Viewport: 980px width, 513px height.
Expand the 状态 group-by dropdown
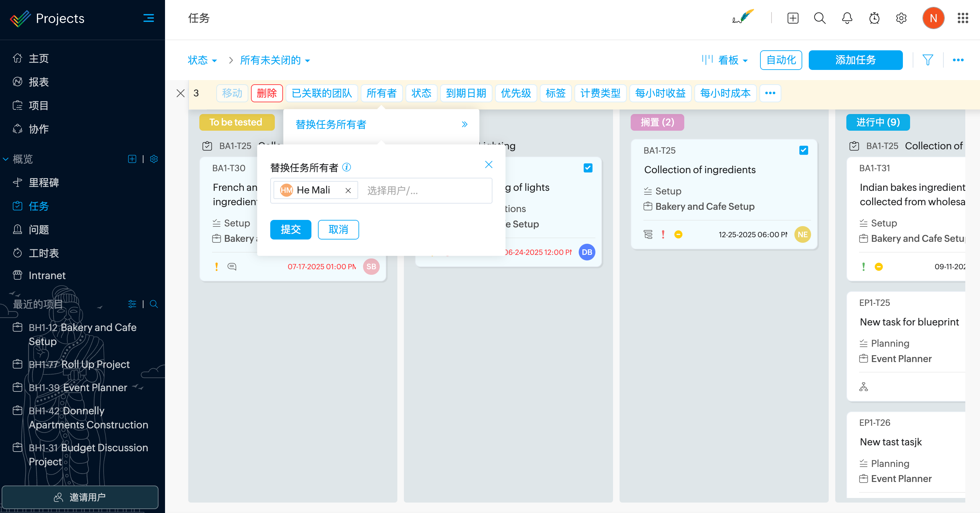coord(202,60)
